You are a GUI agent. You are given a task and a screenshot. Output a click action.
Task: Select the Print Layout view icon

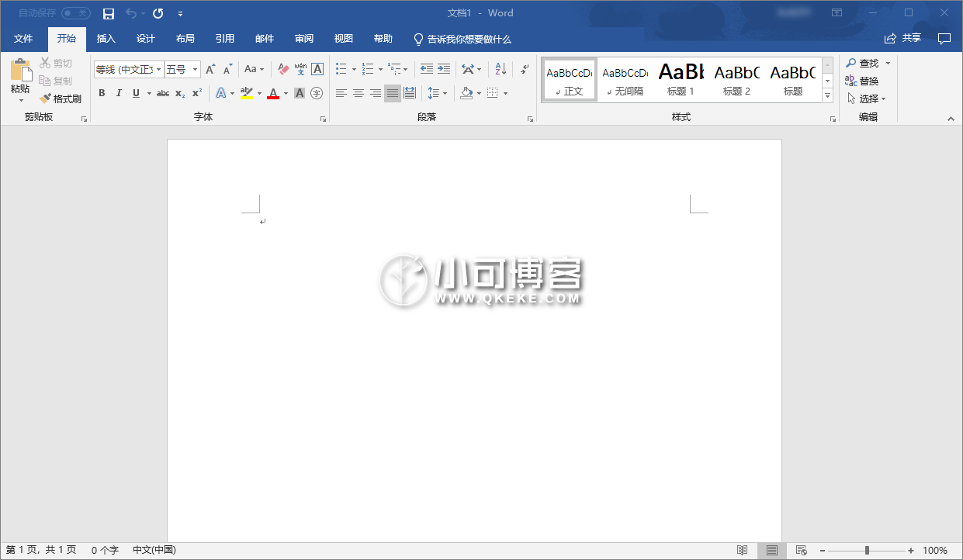coord(772,551)
